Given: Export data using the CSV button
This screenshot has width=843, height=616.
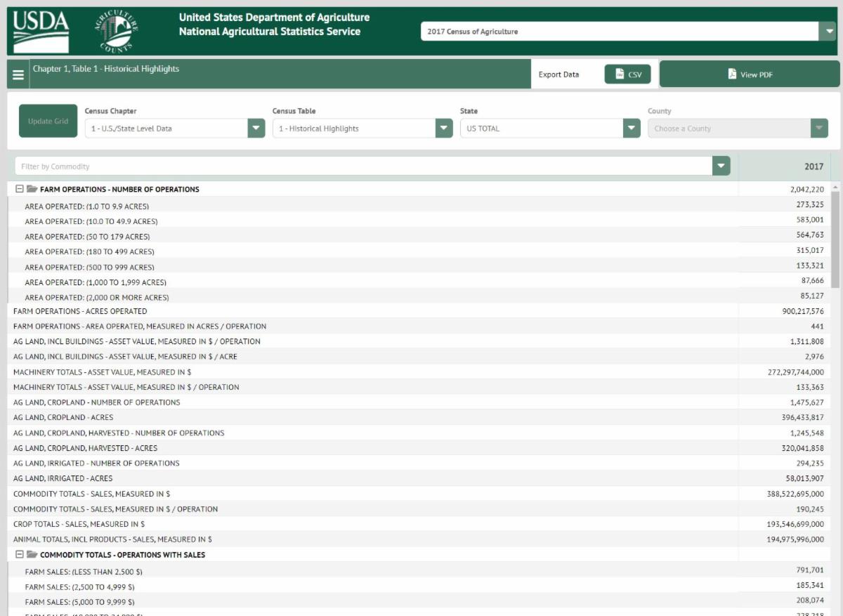Looking at the screenshot, I should point(627,74).
